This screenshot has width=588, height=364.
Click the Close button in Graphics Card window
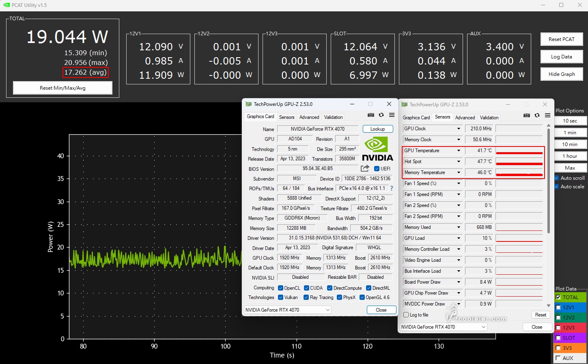tap(381, 310)
